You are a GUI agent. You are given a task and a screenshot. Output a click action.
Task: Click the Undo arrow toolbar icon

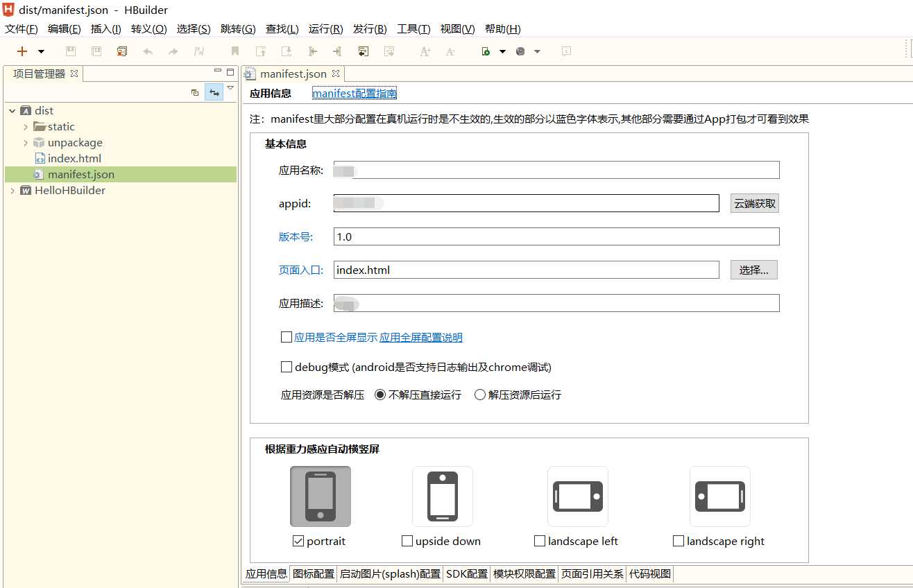148,51
